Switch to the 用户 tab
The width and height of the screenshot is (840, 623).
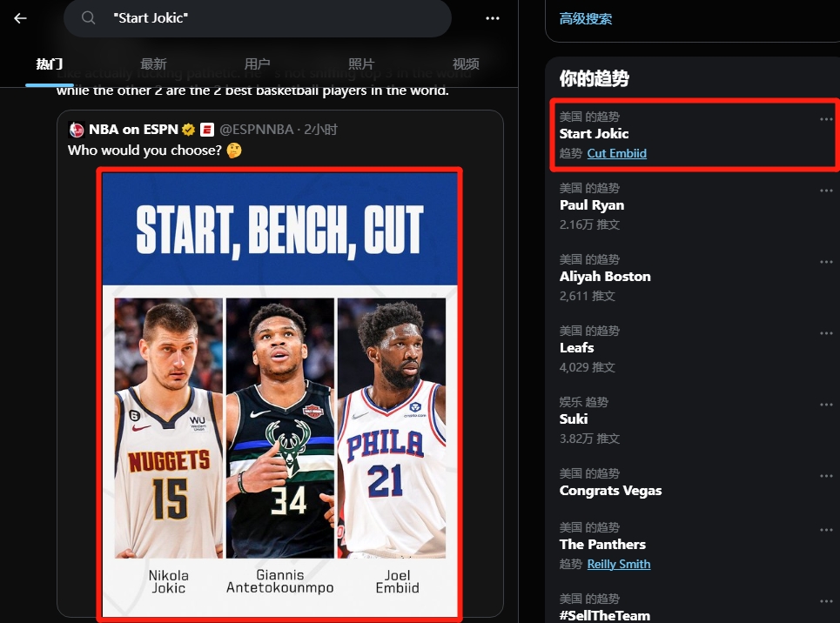coord(257,64)
